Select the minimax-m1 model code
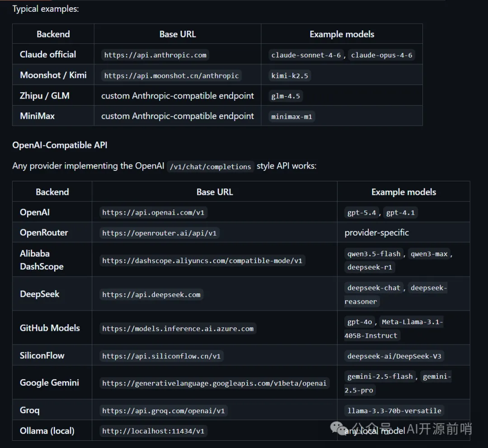The width and height of the screenshot is (488, 448). tap(291, 117)
